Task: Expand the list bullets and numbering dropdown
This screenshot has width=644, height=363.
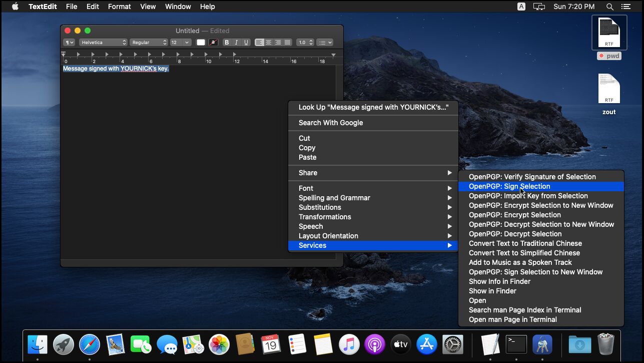Action: (325, 43)
